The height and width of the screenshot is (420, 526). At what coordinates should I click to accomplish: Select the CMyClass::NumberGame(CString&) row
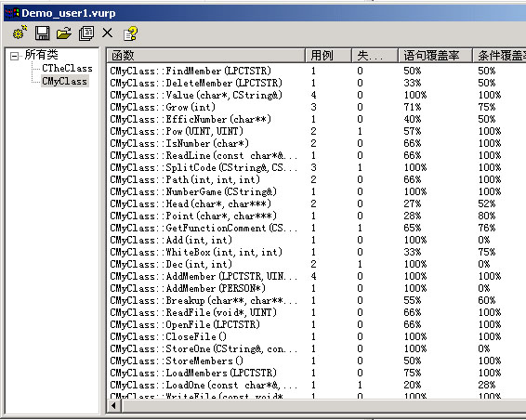[316, 191]
